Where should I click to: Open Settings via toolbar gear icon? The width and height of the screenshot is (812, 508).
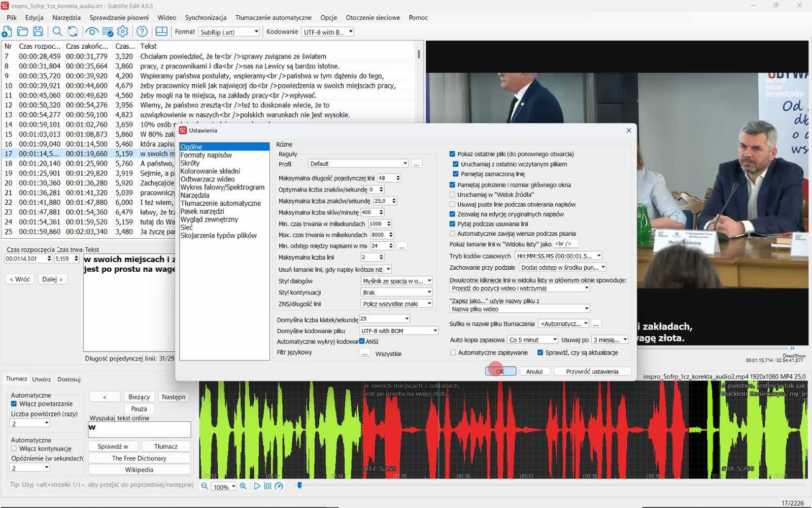[x=123, y=31]
